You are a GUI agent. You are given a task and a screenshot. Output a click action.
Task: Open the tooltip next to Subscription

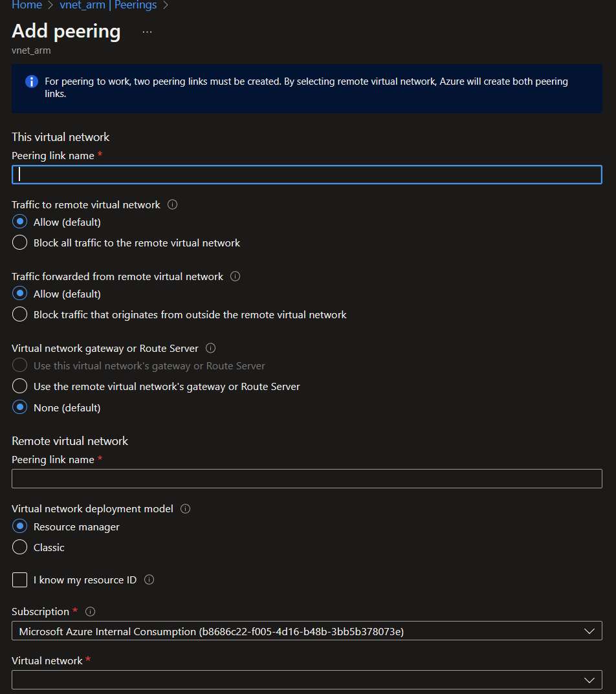90,611
